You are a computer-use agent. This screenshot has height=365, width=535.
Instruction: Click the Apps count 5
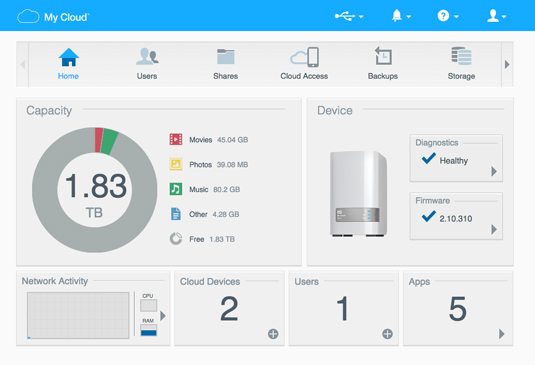458,309
